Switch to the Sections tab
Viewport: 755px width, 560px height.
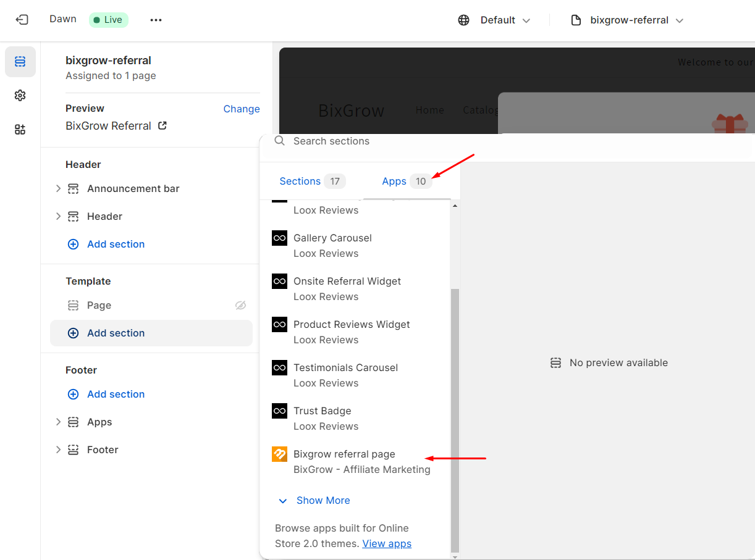300,182
